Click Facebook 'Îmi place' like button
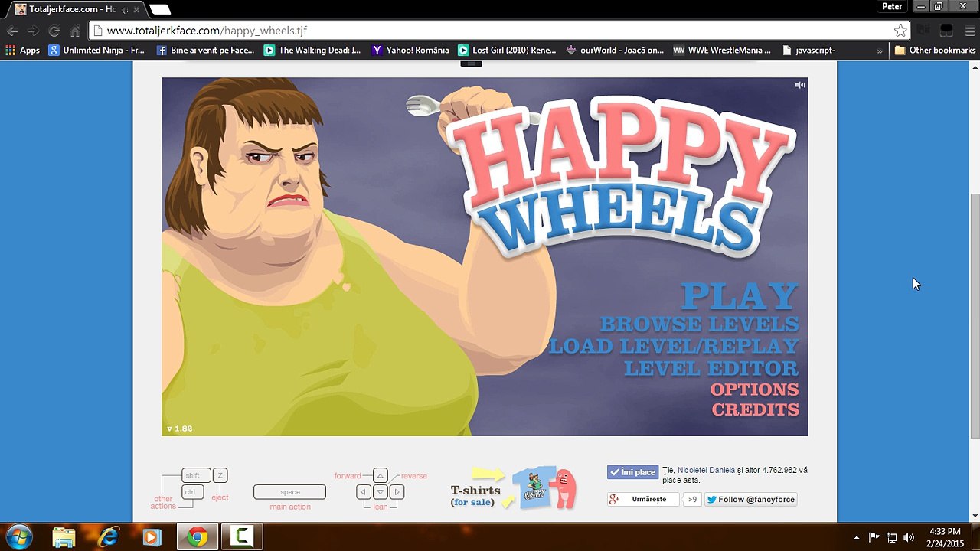 (x=632, y=472)
